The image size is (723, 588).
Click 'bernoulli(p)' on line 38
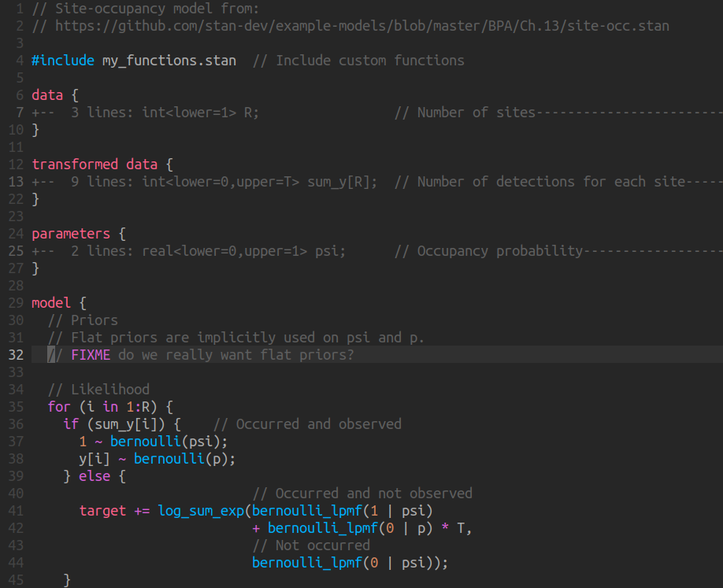180,459
